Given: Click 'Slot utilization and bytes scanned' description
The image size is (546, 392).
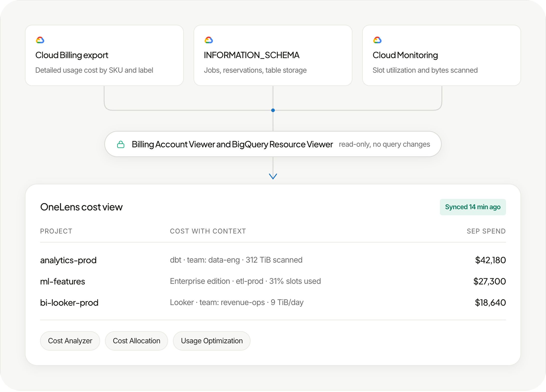Looking at the screenshot, I should (x=425, y=70).
